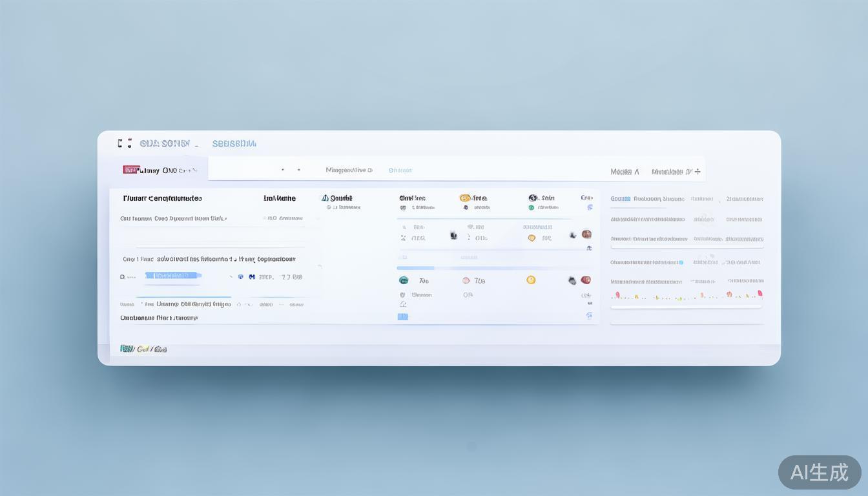Click the plus icon at the toolbar's right end
The height and width of the screenshot is (496, 868).
click(x=697, y=171)
